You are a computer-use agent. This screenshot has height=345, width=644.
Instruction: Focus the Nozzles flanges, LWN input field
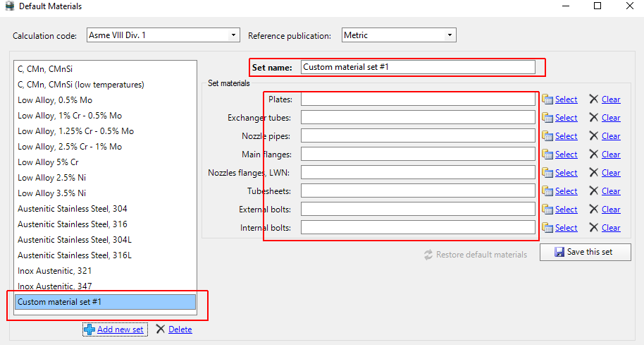pyautogui.click(x=418, y=172)
